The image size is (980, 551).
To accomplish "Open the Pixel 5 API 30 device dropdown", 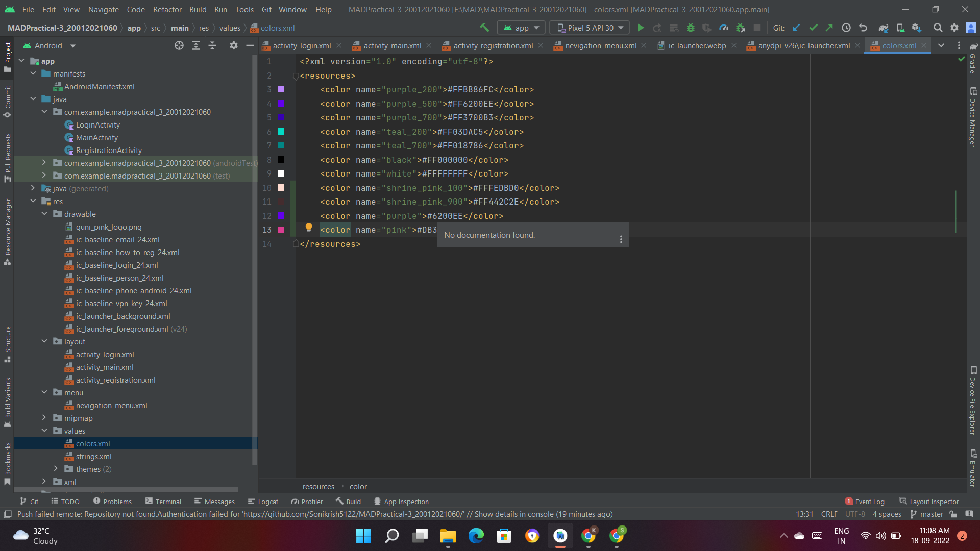I will pos(589,28).
